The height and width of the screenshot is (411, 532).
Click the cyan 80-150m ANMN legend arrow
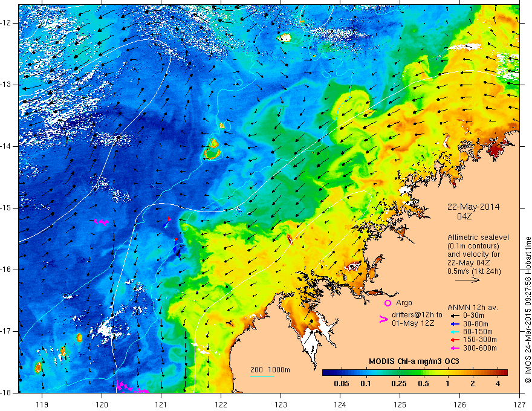click(x=454, y=332)
